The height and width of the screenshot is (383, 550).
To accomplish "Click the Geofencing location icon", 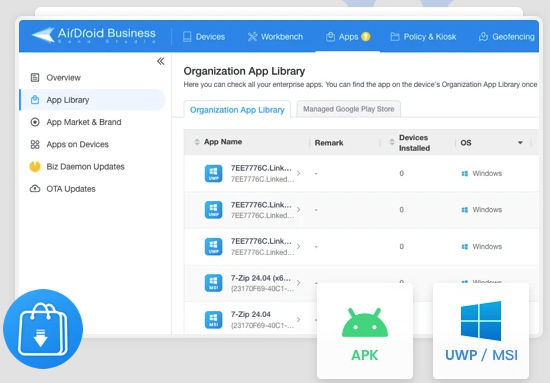I will 483,36.
